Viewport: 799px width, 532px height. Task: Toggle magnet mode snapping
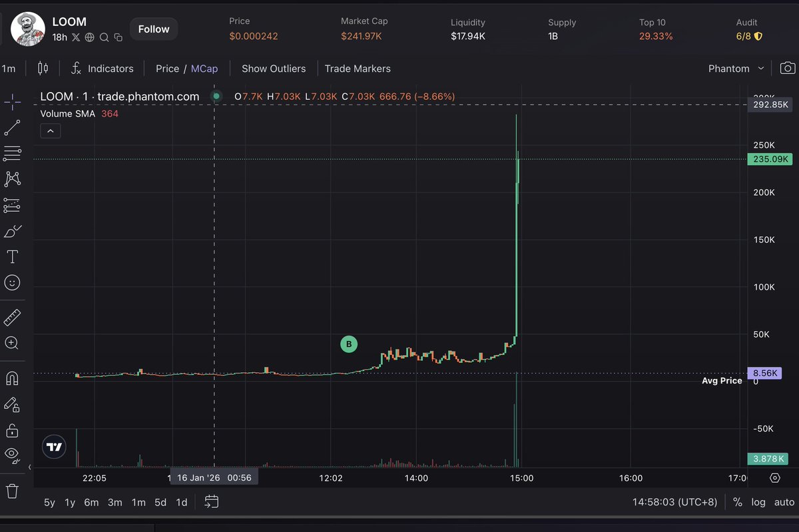[x=12, y=378]
